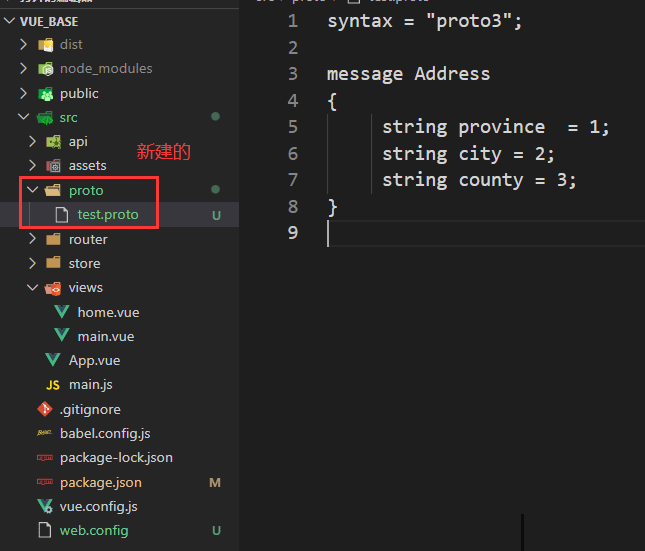Open the babel.config.js file
This screenshot has width=645, height=551.
coord(105,434)
